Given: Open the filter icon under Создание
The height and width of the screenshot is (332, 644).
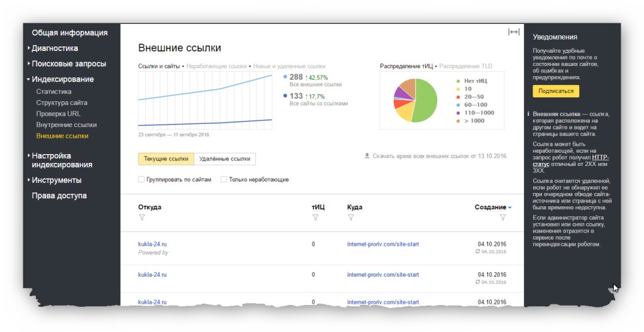Looking at the screenshot, I should click(x=502, y=218).
